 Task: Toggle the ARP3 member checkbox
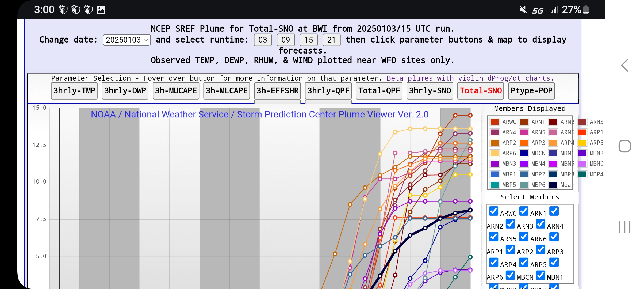(x=541, y=250)
